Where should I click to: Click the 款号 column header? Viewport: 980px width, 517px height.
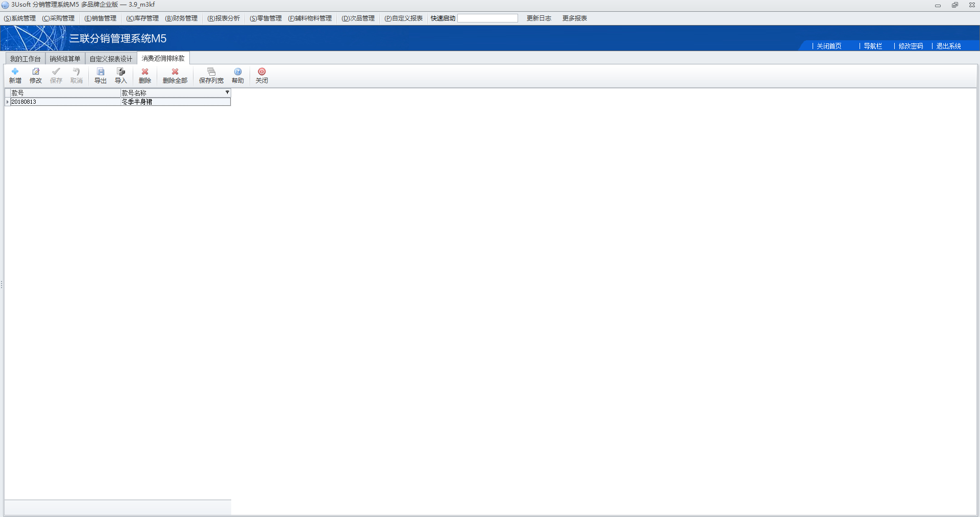pos(65,93)
